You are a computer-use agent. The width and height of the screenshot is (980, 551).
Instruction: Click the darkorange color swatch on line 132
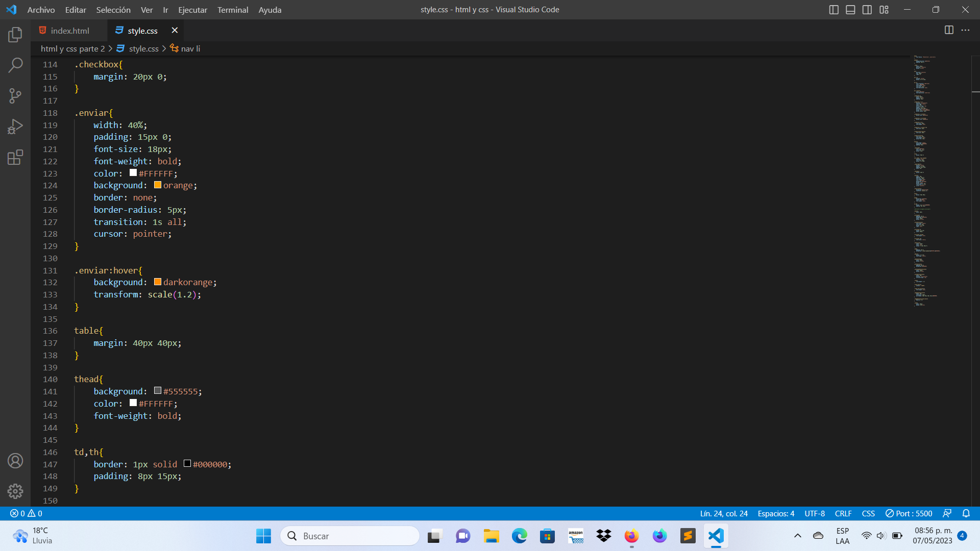pos(158,282)
